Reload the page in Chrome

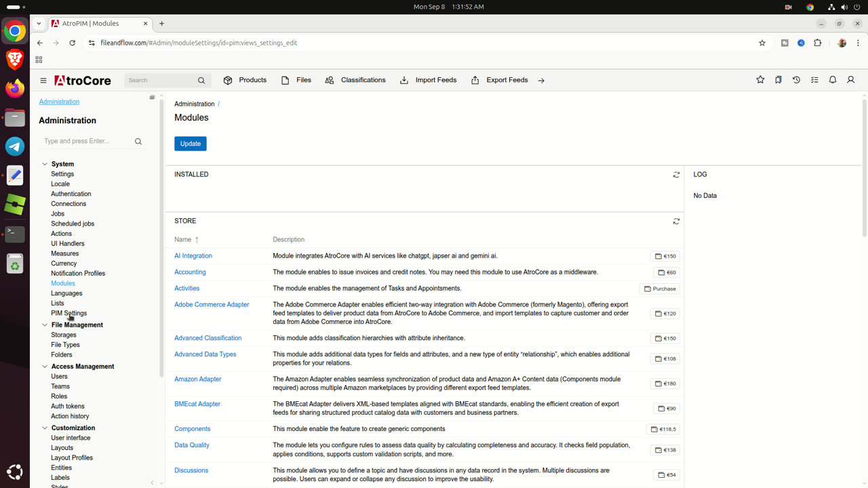pyautogui.click(x=73, y=43)
